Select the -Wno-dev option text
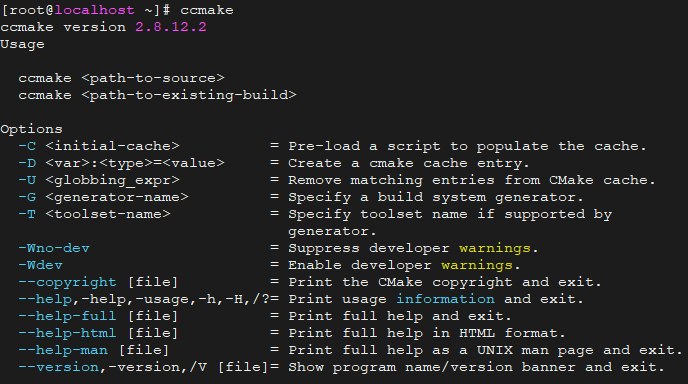Viewport: 688px width, 384px height. [x=54, y=248]
